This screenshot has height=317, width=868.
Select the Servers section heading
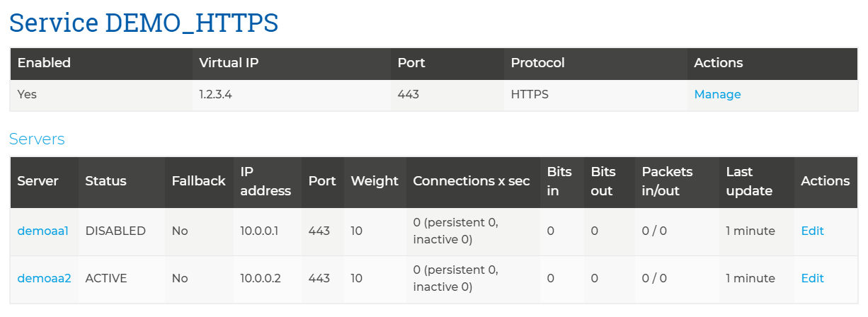coord(37,139)
